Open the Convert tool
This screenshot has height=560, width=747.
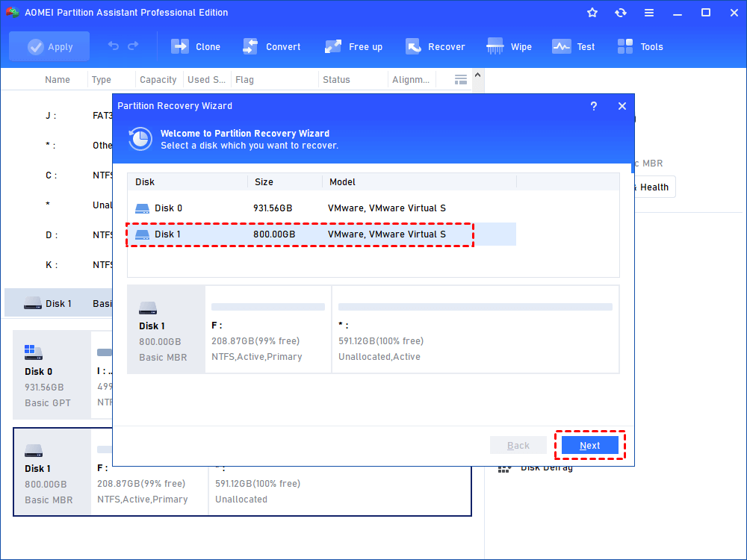[x=272, y=46]
